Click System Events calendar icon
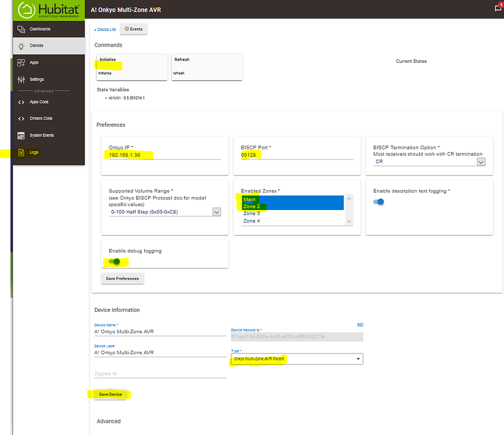 coord(22,136)
